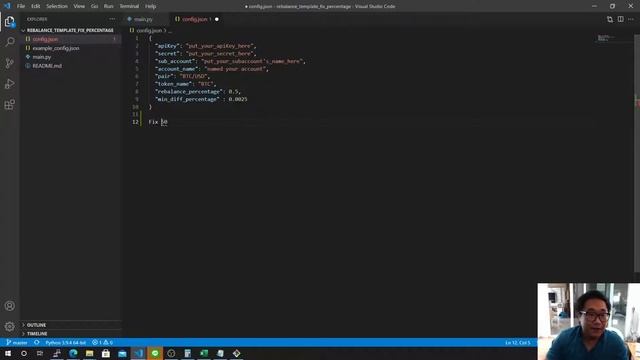
Task: Open editor More Actions ellipsis
Action: [x=631, y=19]
